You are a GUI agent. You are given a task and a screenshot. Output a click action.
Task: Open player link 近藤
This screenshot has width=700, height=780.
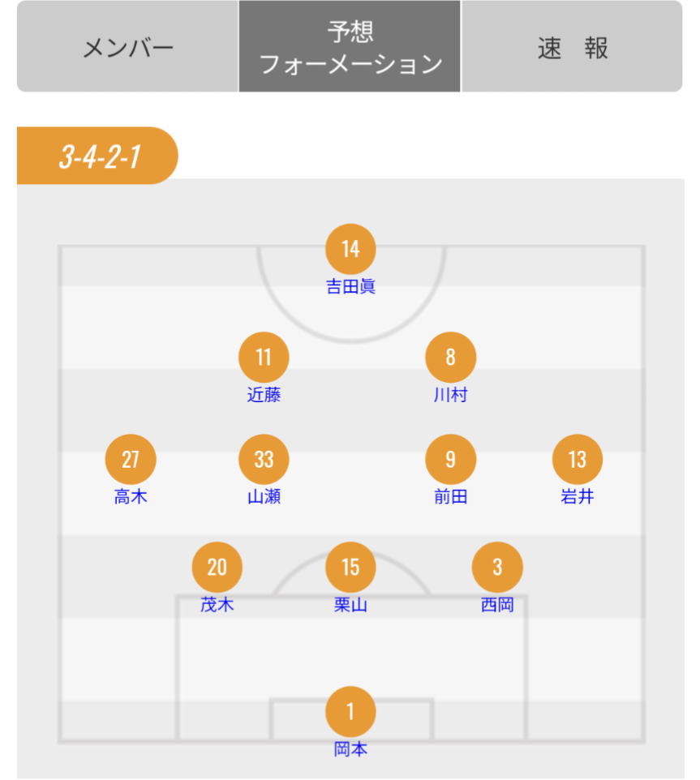264,395
